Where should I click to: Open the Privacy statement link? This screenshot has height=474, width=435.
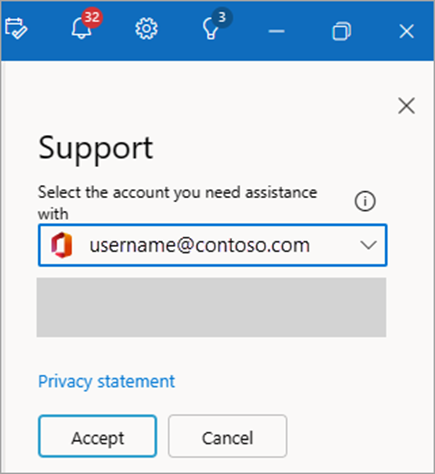point(106,381)
